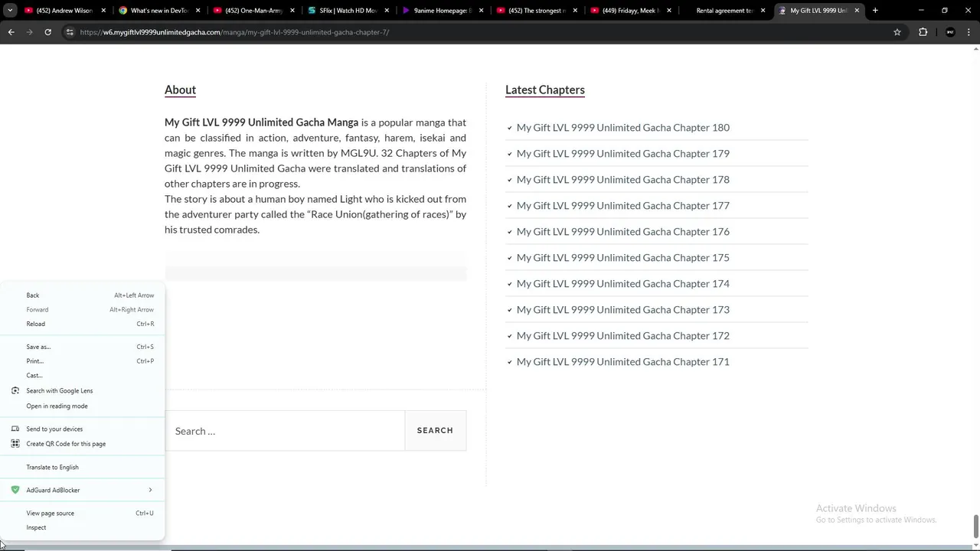Image resolution: width=980 pixels, height=551 pixels.
Task: Click the bold My Gift LVL 9999 Unlimited Gacha Manga text
Action: point(261,122)
